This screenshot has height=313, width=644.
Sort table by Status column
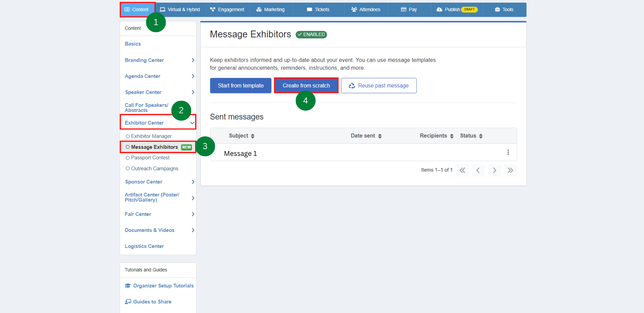[471, 136]
